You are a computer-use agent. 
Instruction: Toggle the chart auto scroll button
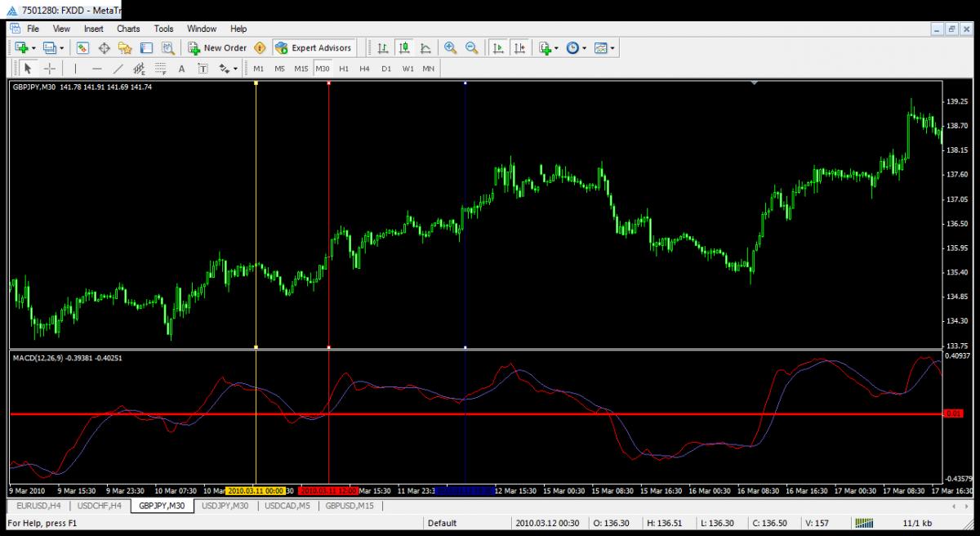click(497, 48)
